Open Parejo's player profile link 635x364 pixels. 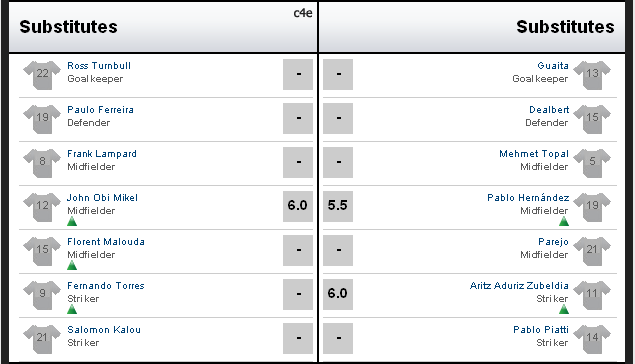[x=553, y=242]
